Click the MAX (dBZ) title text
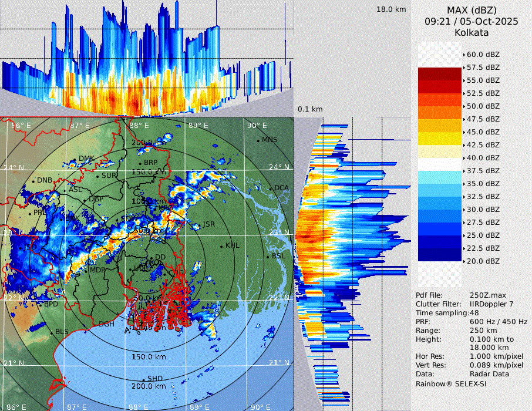Image resolution: width=532 pixels, height=411 pixels. [472, 10]
